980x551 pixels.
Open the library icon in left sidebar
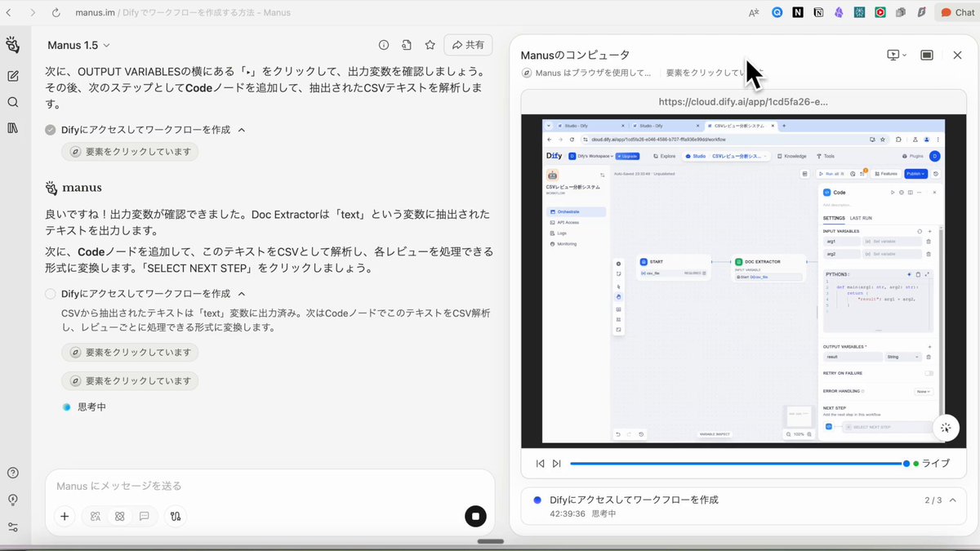click(13, 128)
